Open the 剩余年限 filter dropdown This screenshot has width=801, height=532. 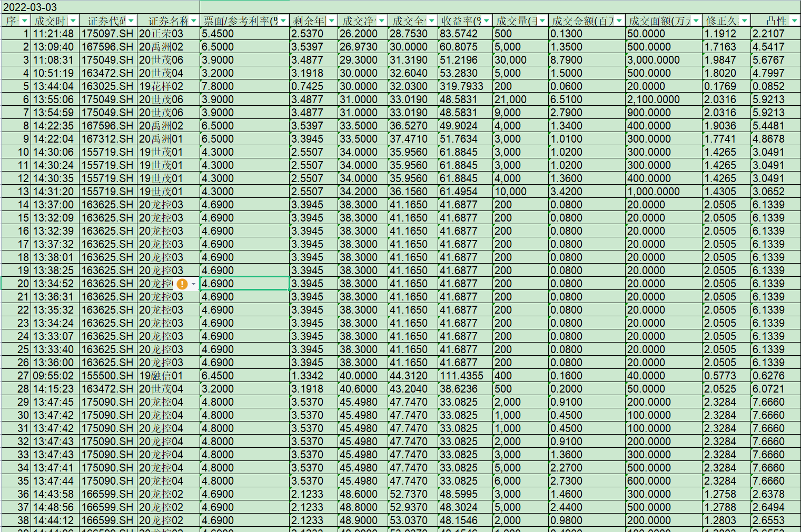[x=331, y=21]
